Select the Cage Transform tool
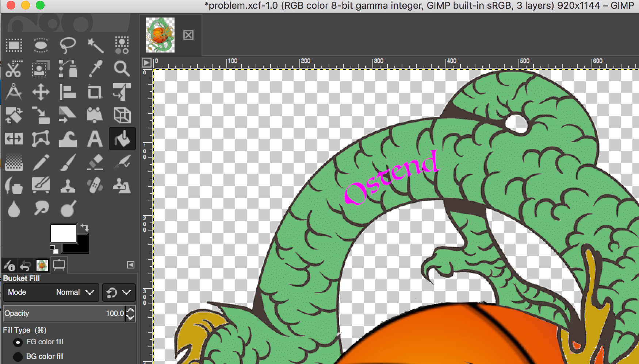This screenshot has width=639, height=364. pos(41,139)
